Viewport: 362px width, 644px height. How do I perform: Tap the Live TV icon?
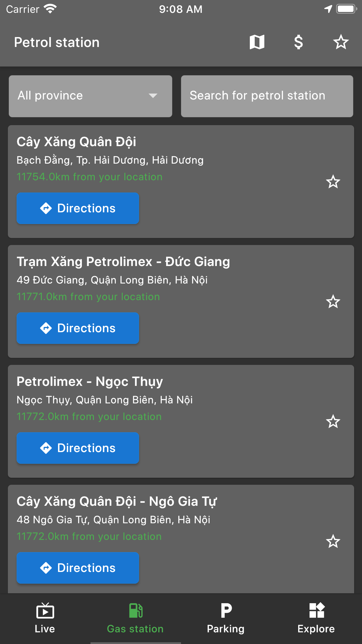(x=45, y=610)
